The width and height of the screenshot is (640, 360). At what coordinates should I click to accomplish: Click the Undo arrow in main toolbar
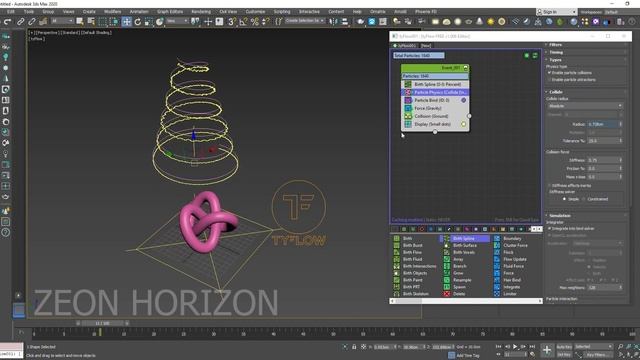[7, 22]
